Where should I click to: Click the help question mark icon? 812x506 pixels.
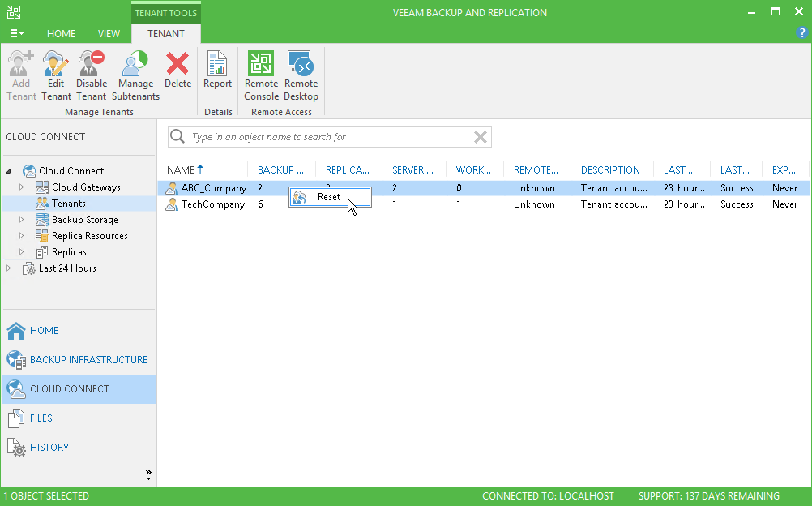(801, 33)
